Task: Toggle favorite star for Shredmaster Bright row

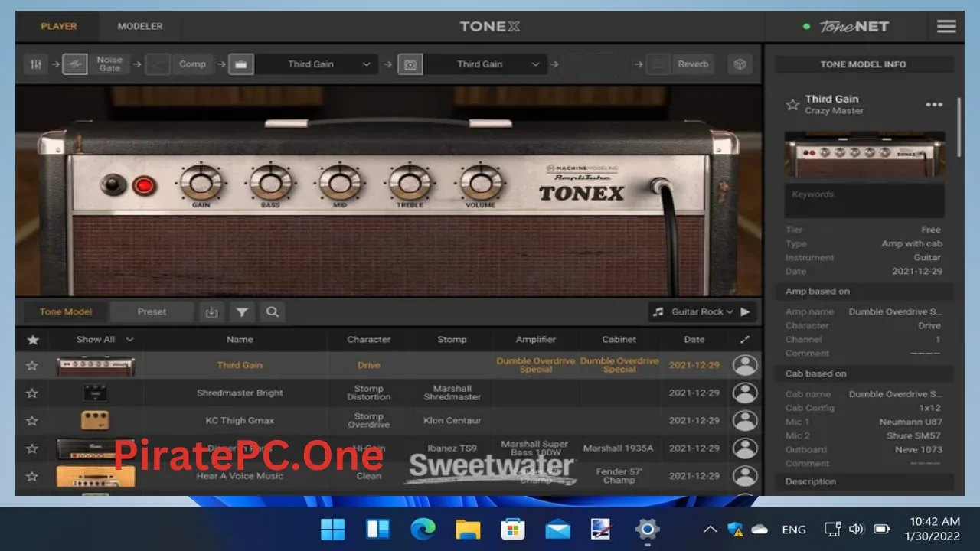Action: click(32, 393)
